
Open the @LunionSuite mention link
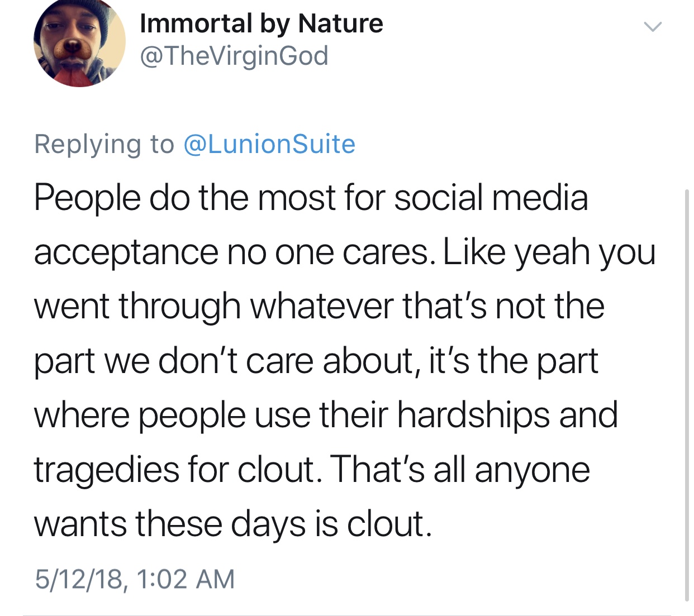[269, 144]
